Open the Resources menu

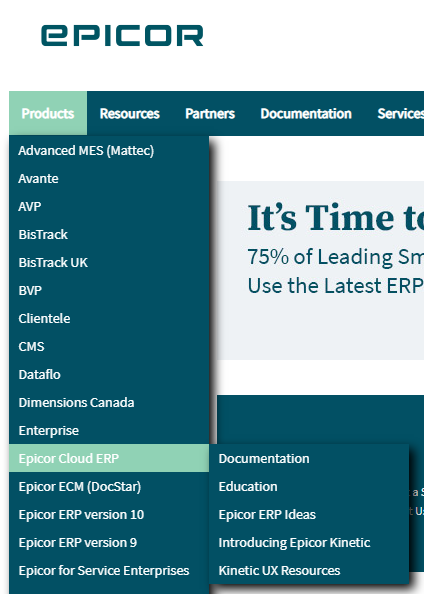(130, 113)
